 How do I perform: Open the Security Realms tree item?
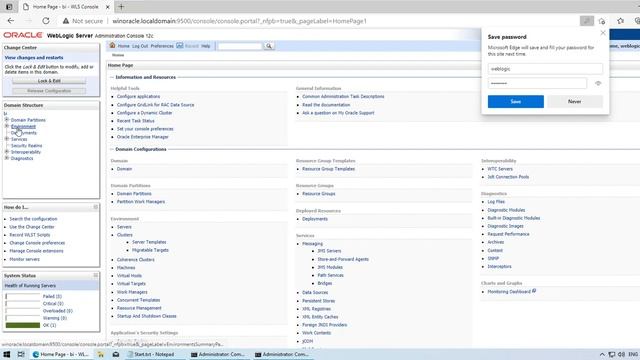27,146
